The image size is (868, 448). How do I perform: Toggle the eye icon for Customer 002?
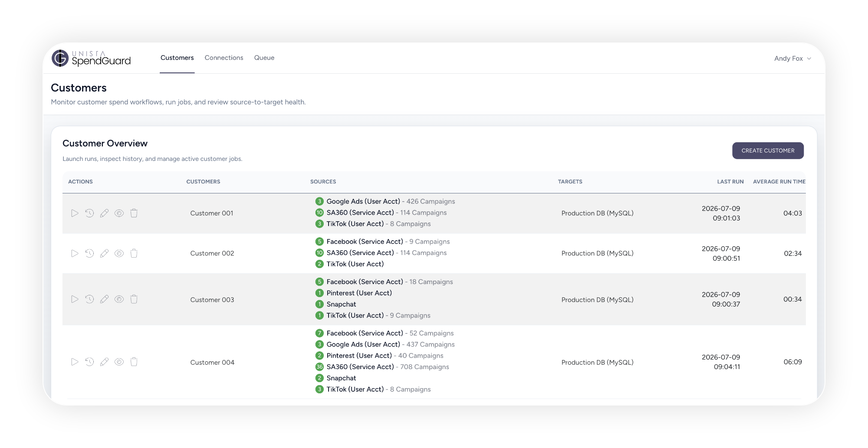pos(119,253)
